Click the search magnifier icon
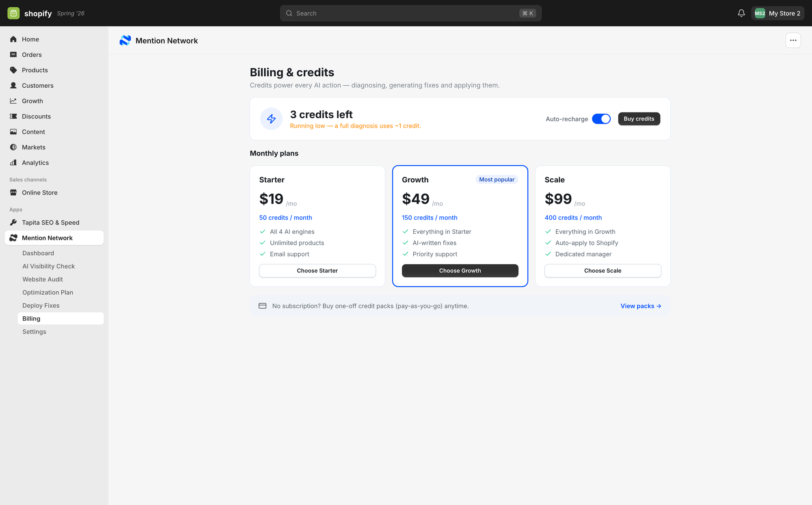The image size is (812, 505). pyautogui.click(x=289, y=13)
